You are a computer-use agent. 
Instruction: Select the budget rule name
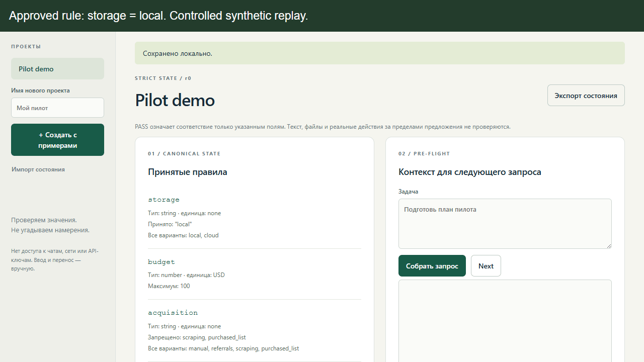click(x=161, y=262)
